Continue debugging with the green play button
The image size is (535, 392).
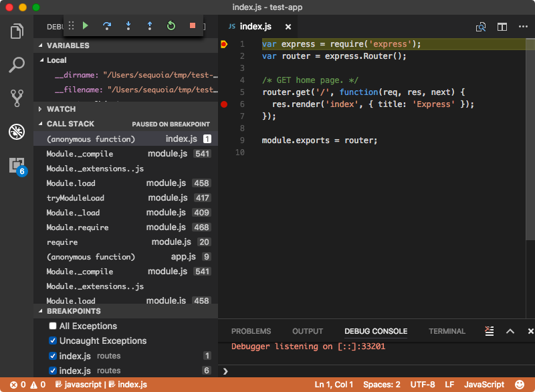pyautogui.click(x=86, y=25)
